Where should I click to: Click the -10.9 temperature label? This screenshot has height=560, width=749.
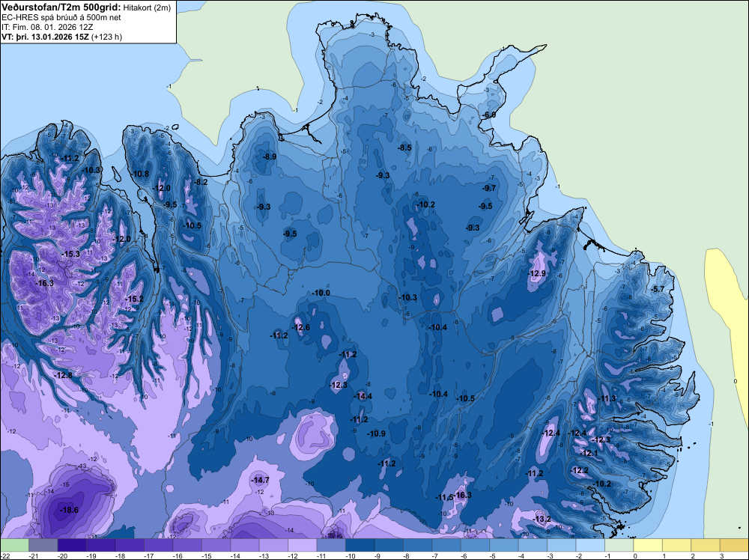coord(377,433)
